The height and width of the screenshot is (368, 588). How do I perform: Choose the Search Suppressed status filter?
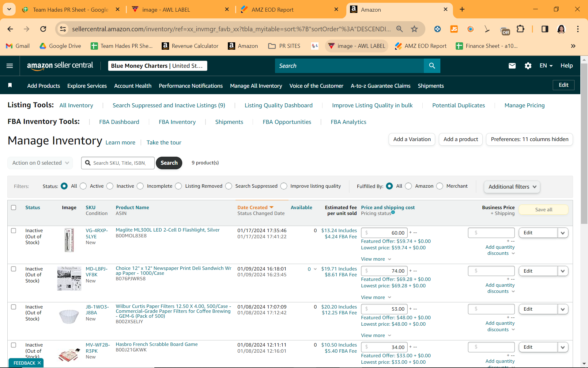pos(229,186)
